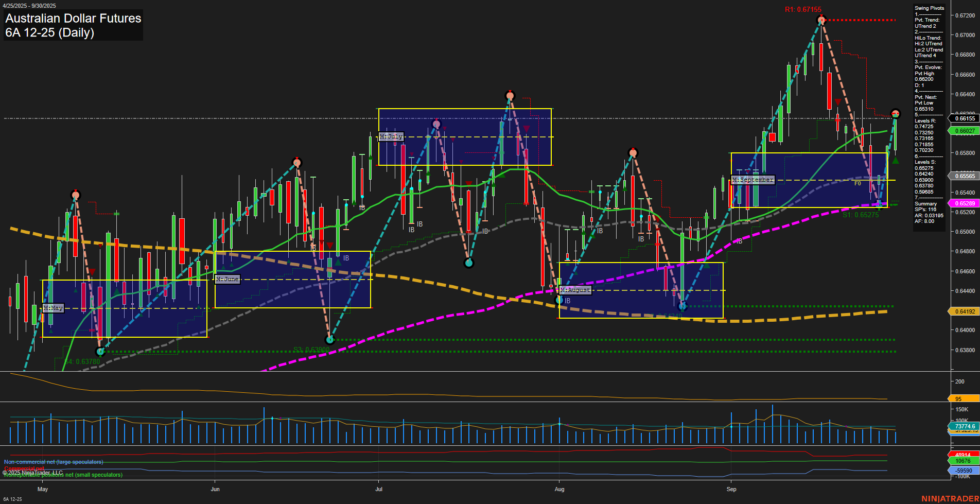Image resolution: width=980 pixels, height=504 pixels.
Task: Click the Australian Dollar Futures chart title
Action: point(72,19)
